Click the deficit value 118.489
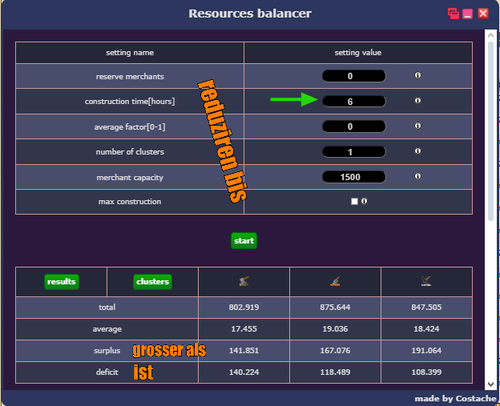The height and width of the screenshot is (406, 500). click(335, 372)
